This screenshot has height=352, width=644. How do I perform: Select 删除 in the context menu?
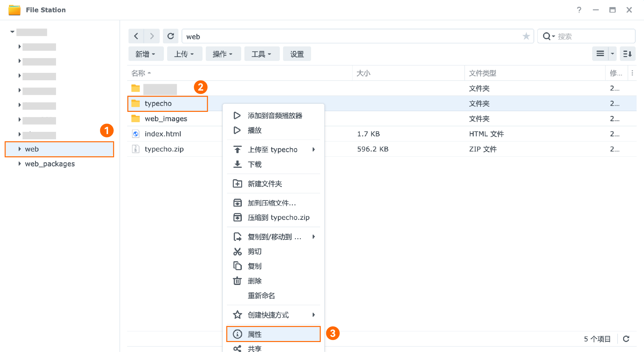tap(254, 281)
